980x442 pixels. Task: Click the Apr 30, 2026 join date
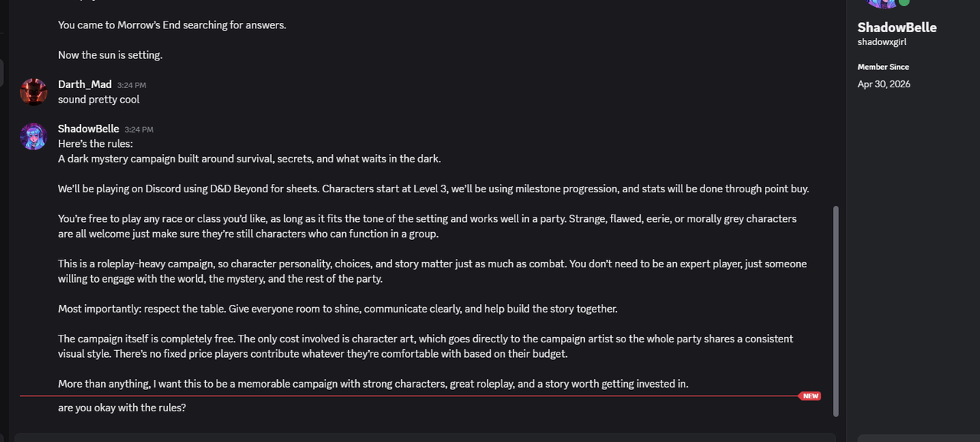pyautogui.click(x=884, y=84)
